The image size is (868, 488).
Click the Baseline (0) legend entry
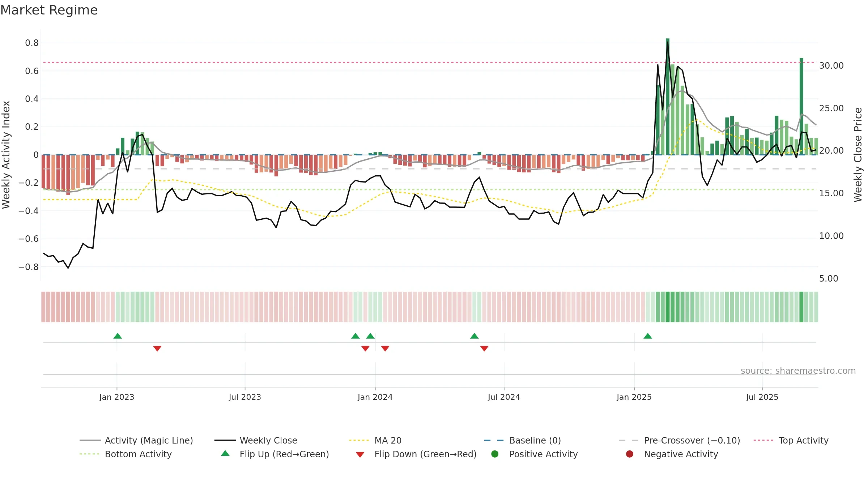point(522,440)
